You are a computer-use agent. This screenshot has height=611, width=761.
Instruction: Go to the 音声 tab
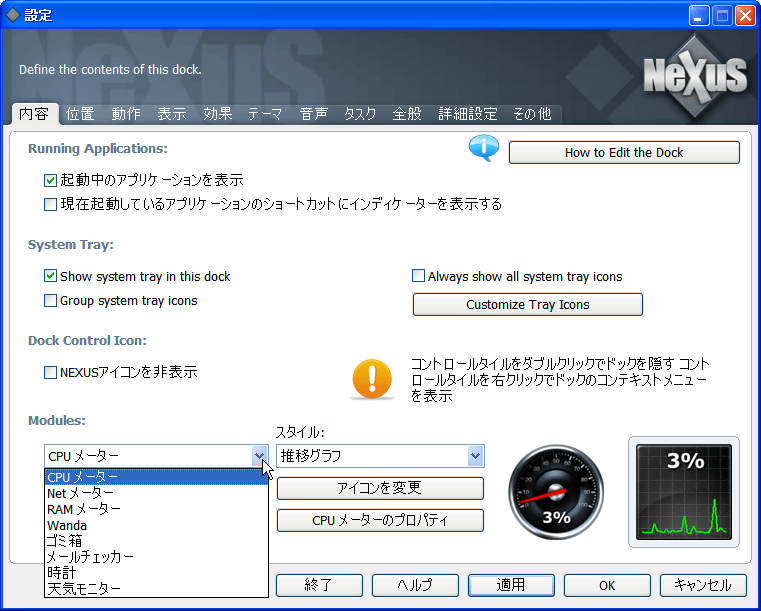[314, 114]
